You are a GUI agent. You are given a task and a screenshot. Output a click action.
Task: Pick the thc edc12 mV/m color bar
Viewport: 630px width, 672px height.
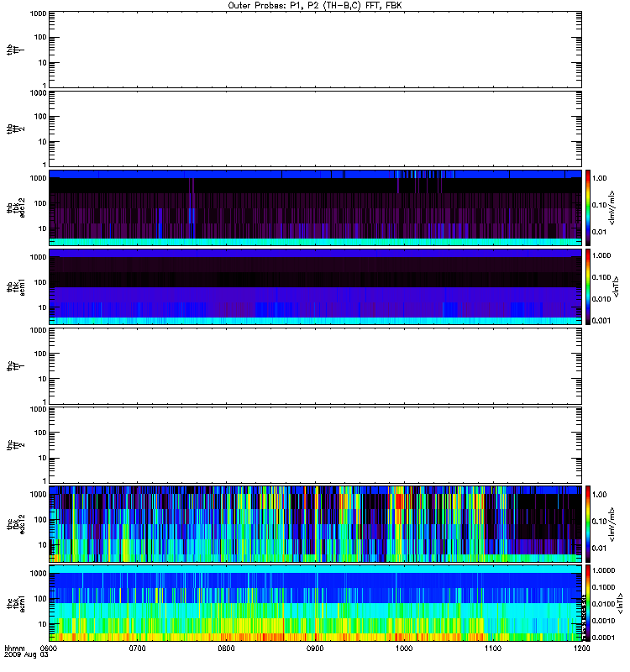pyautogui.click(x=588, y=523)
